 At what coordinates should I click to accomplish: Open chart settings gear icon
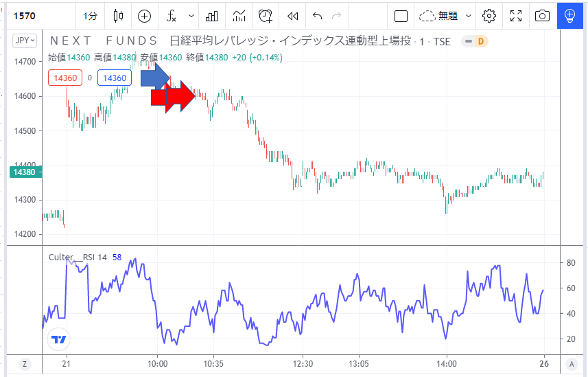coord(489,16)
